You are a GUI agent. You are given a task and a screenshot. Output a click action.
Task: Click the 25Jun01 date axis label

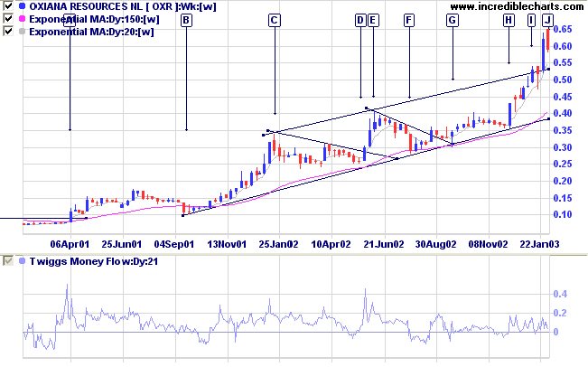(122, 245)
